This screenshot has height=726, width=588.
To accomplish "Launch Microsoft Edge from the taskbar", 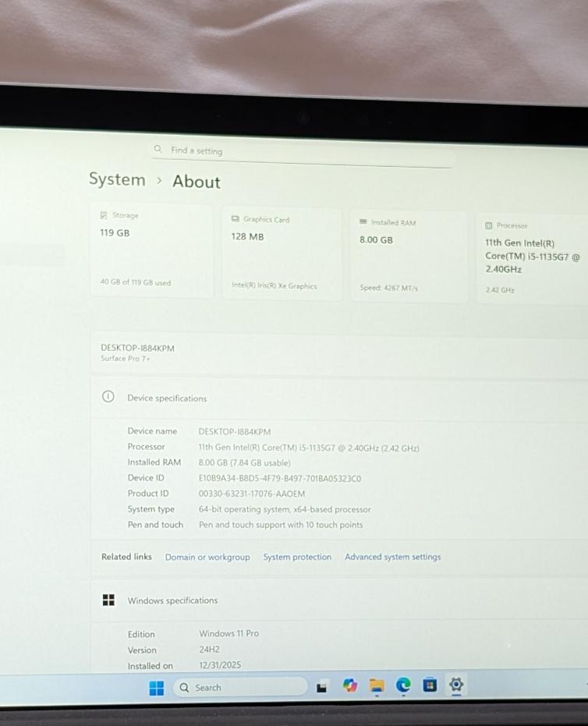I will point(403,685).
